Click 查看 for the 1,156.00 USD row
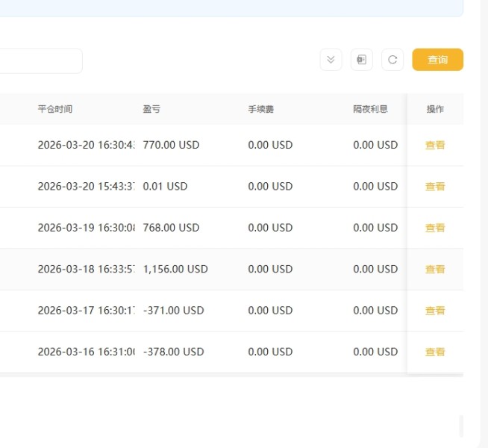 coord(435,270)
